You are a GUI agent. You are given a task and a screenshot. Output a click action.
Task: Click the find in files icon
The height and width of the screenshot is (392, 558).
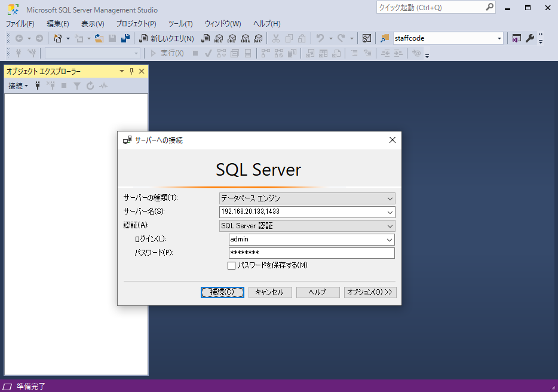pos(385,38)
